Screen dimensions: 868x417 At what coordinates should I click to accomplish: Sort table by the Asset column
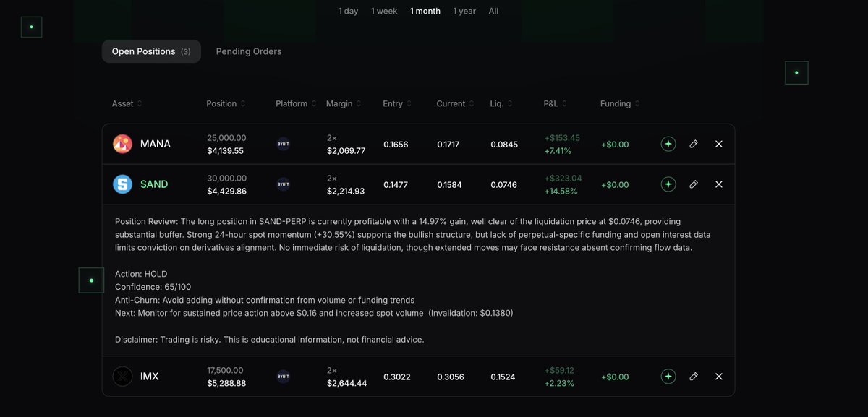127,103
